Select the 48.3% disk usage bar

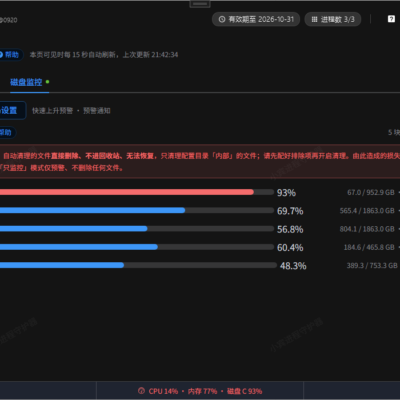click(138, 265)
